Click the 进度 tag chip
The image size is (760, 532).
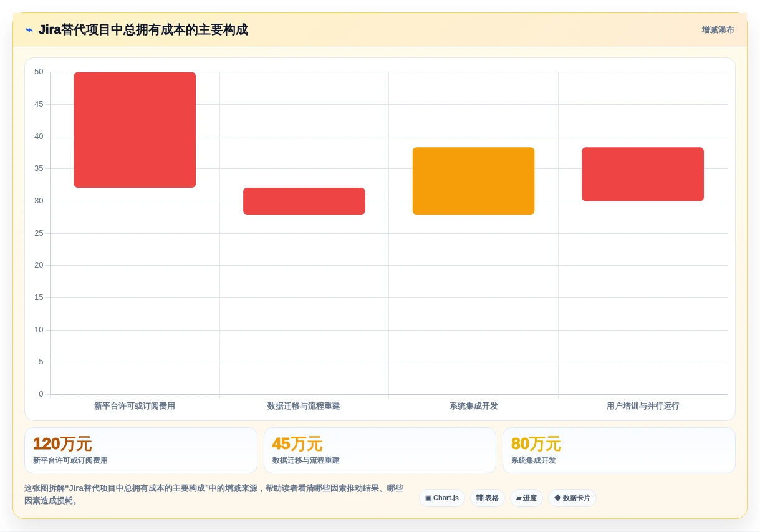coord(526,498)
